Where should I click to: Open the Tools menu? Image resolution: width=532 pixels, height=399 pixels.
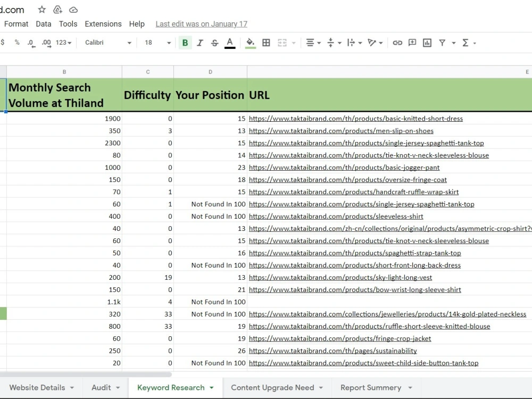click(x=68, y=24)
